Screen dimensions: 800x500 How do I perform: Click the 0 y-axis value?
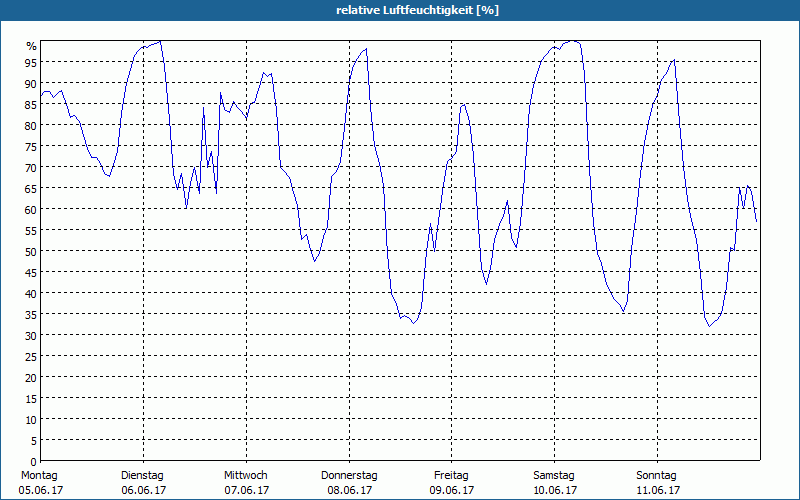coord(34,461)
